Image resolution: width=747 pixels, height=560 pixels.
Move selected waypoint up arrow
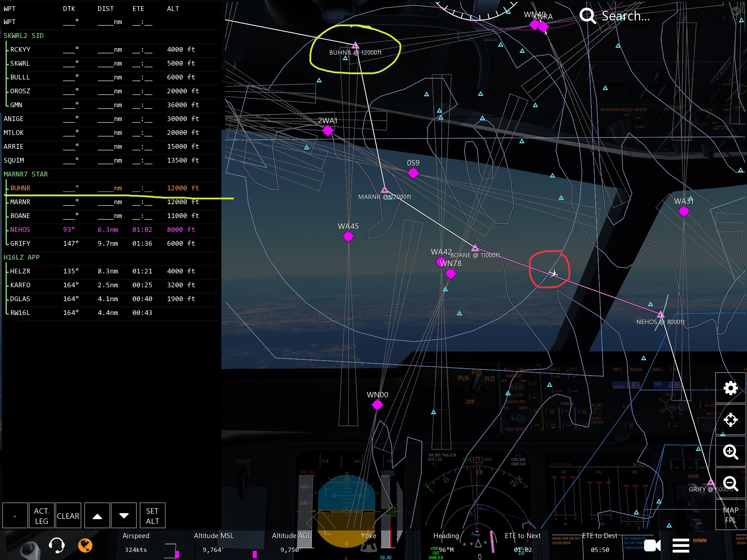tap(97, 516)
